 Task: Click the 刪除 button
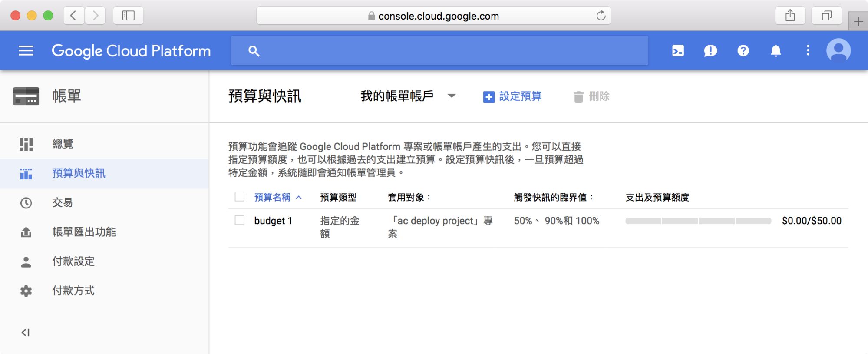click(x=591, y=96)
